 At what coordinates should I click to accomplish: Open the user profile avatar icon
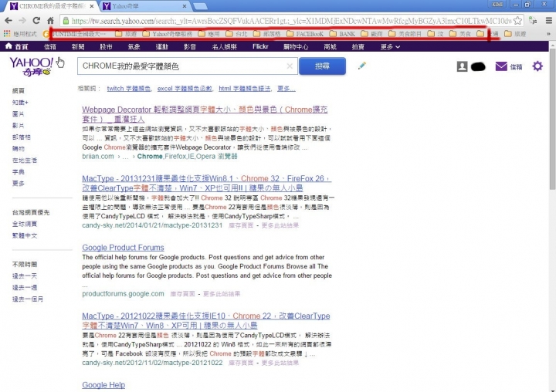(x=462, y=66)
